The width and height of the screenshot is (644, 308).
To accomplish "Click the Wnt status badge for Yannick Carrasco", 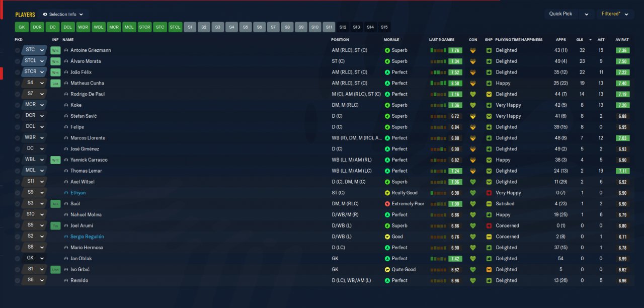I will tap(55, 160).
